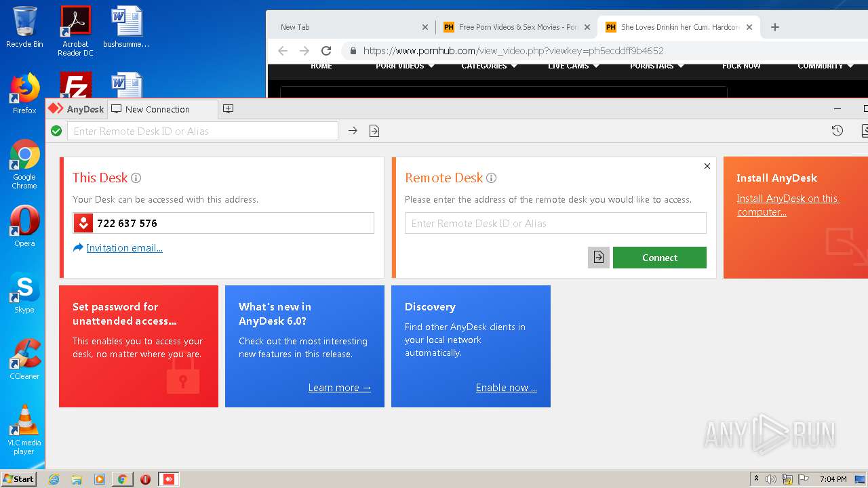Viewport: 868px width, 488px height.
Task: Open File Explorer from the taskbar
Action: pos(77,479)
